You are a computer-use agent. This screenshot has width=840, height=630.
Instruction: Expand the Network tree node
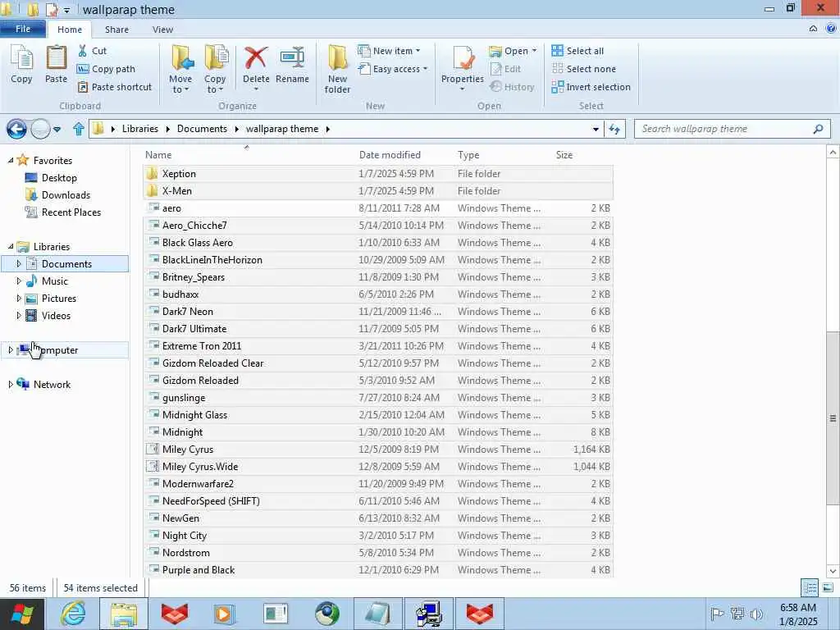[x=11, y=384]
